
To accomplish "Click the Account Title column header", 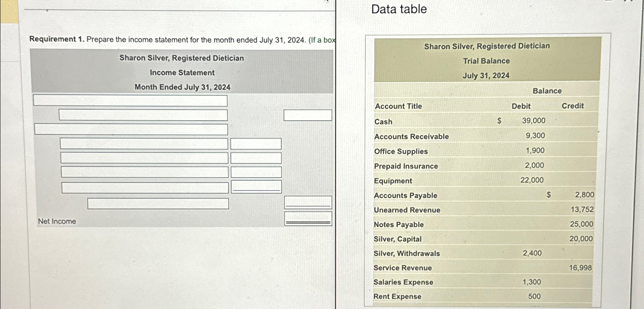I will pos(398,107).
